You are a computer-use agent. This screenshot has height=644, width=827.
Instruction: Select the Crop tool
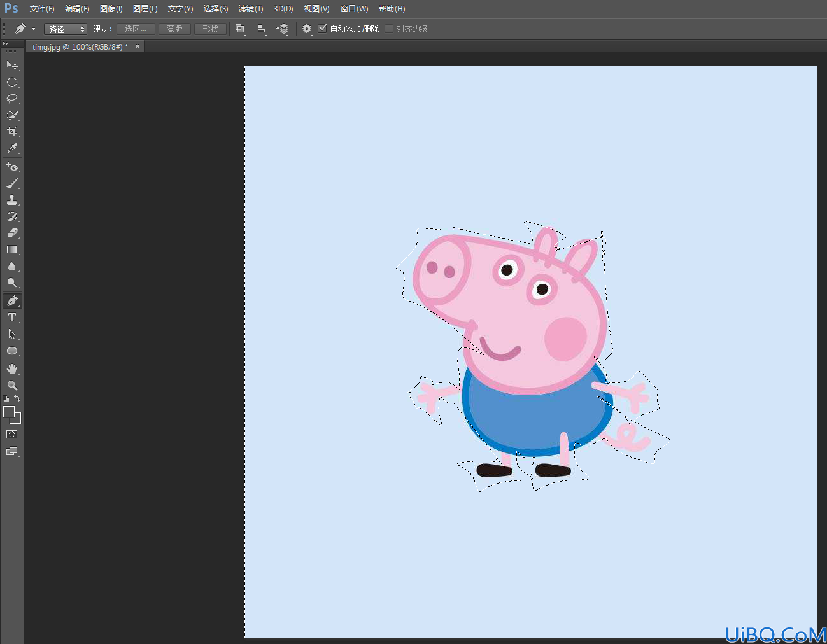point(12,132)
